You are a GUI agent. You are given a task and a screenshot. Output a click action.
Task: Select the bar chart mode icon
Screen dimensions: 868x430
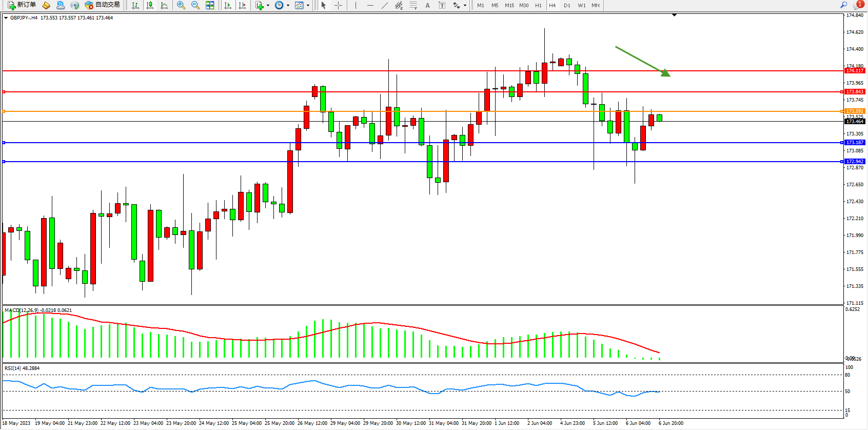(x=135, y=5)
